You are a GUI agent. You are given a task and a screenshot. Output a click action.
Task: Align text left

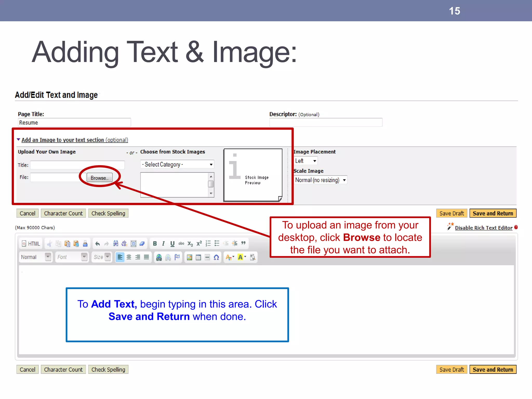click(x=120, y=257)
